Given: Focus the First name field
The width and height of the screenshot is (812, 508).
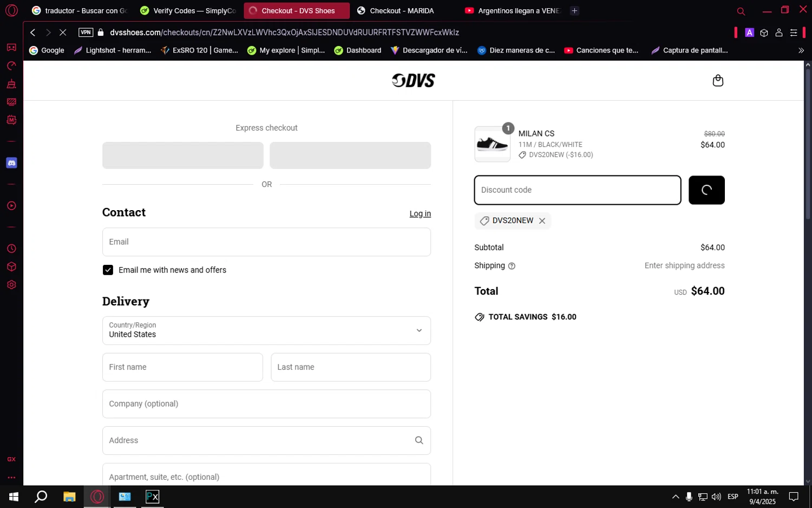Looking at the screenshot, I should (182, 367).
